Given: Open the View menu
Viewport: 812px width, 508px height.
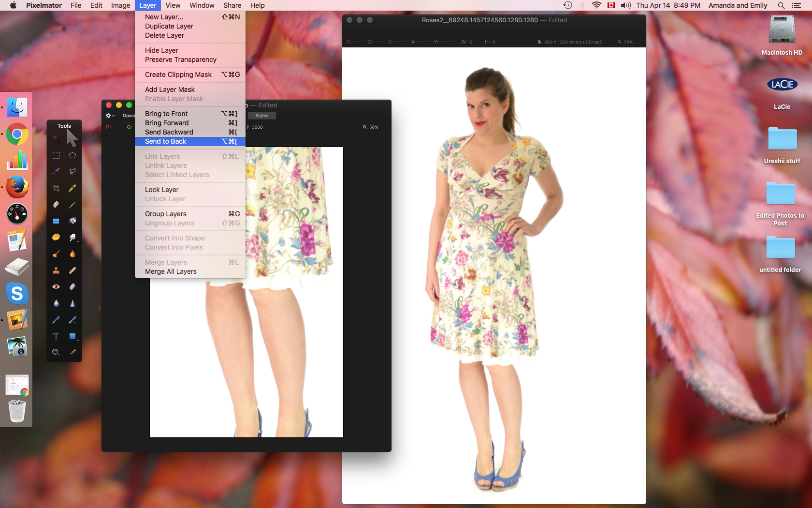Looking at the screenshot, I should pyautogui.click(x=173, y=5).
